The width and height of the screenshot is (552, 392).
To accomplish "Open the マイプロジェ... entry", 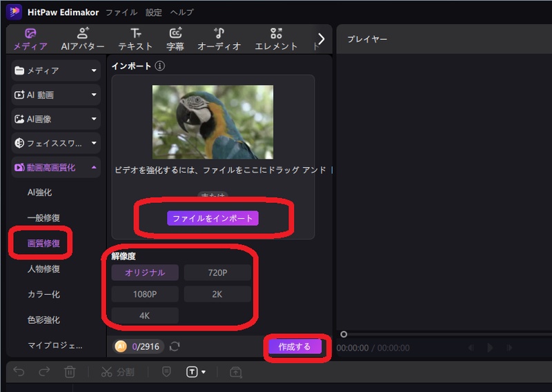I will click(55, 346).
